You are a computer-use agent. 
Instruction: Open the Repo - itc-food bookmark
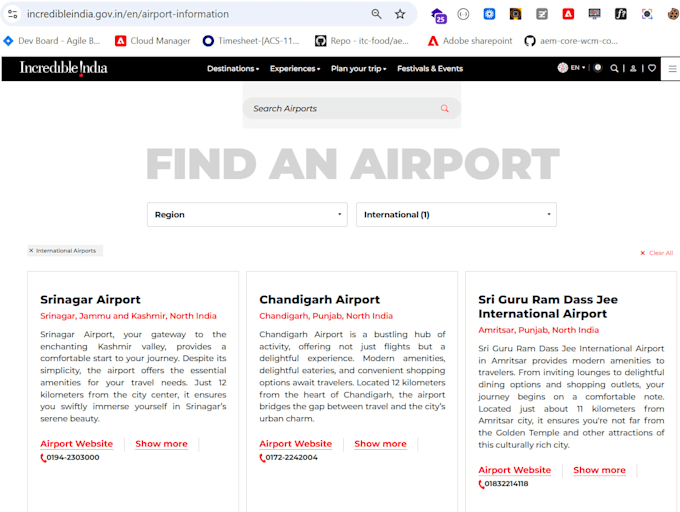(362, 41)
